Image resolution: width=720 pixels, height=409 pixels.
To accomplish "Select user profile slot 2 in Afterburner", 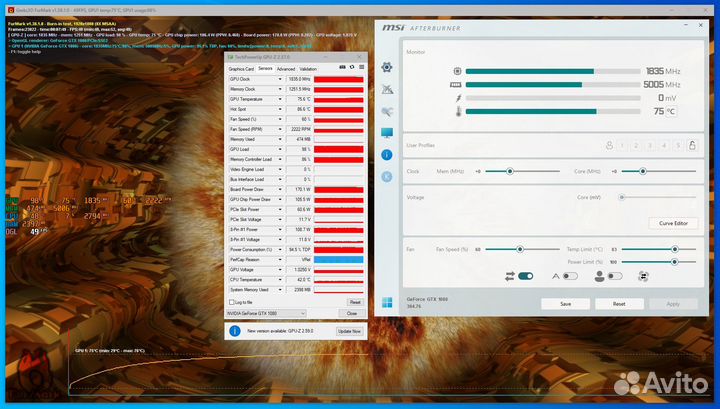I will pyautogui.click(x=636, y=146).
